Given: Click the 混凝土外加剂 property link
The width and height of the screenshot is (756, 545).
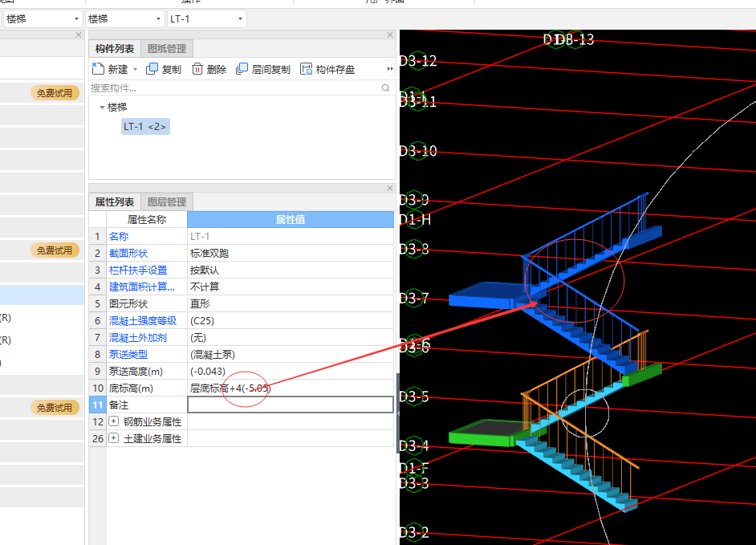Looking at the screenshot, I should click(x=138, y=338).
